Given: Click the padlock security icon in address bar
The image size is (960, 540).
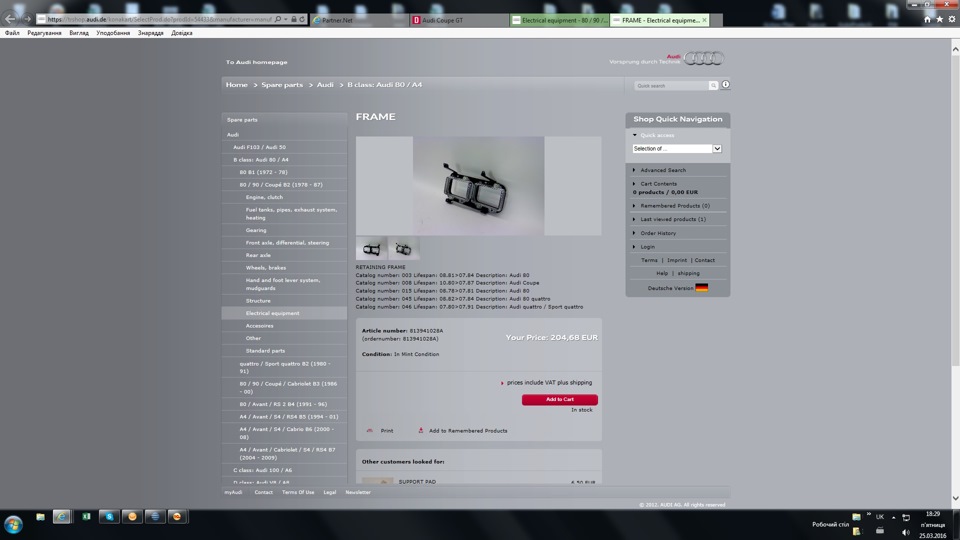Looking at the screenshot, I should click(294, 20).
